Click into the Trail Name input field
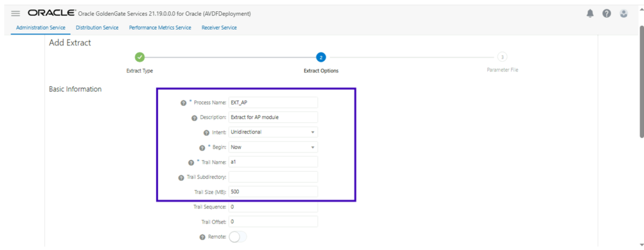This screenshot has width=644, height=250. click(273, 162)
